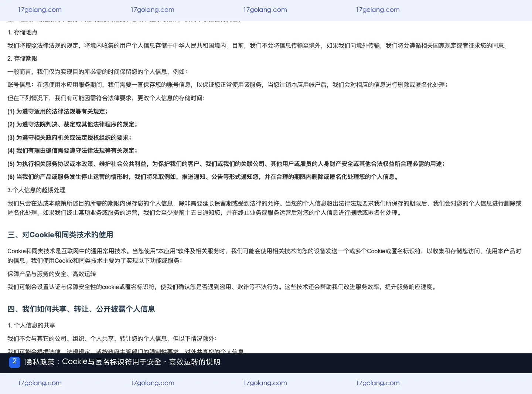
Task: Click bold item (5) 为执行相关服务协议
Action: click(x=226, y=164)
